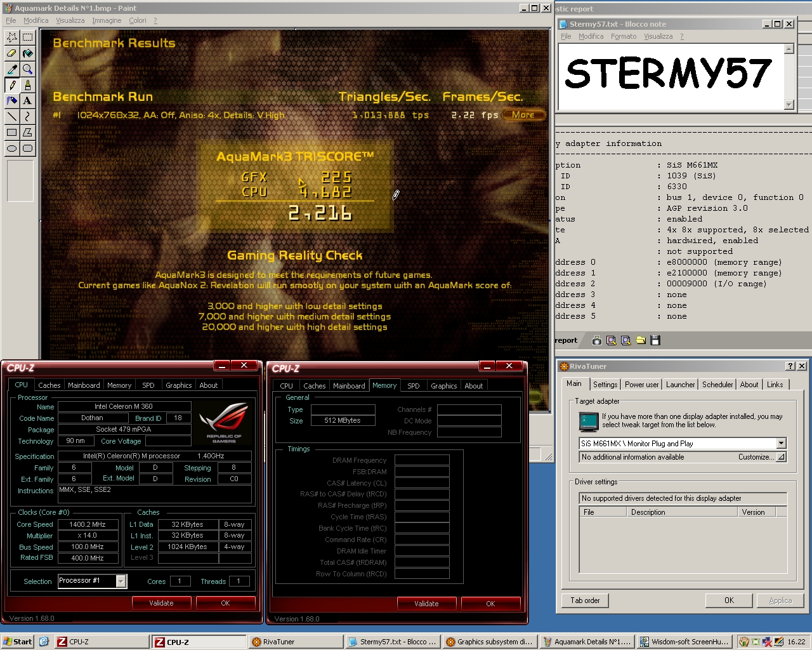The image size is (812, 650).
Task: Click Validate in the right CPU-Z Memory window
Action: (426, 604)
